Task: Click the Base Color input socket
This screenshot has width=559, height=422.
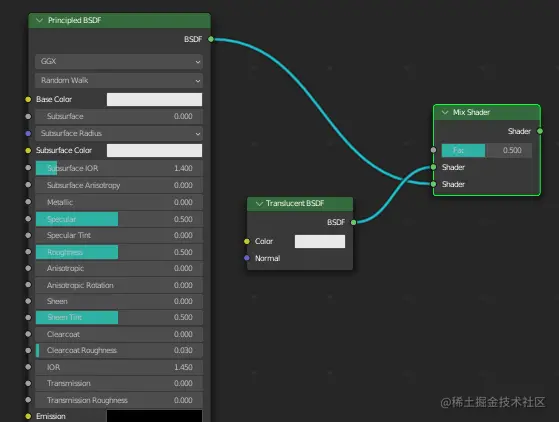Action: [28, 99]
